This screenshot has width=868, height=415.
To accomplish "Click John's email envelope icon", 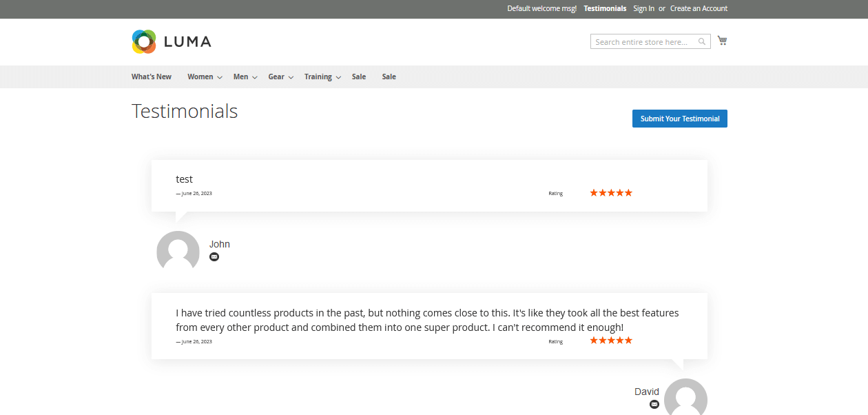I will (x=214, y=257).
